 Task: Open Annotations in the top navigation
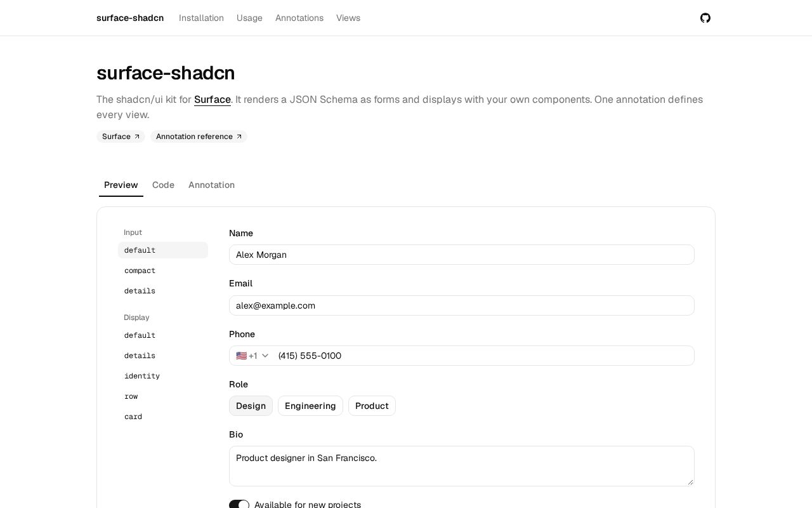[299, 18]
